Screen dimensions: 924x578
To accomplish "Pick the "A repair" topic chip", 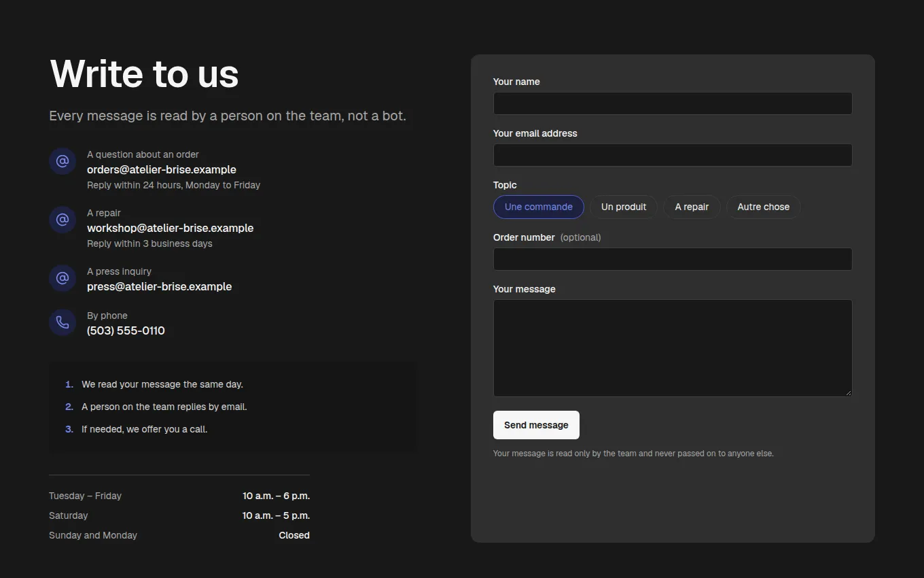I will tap(692, 207).
